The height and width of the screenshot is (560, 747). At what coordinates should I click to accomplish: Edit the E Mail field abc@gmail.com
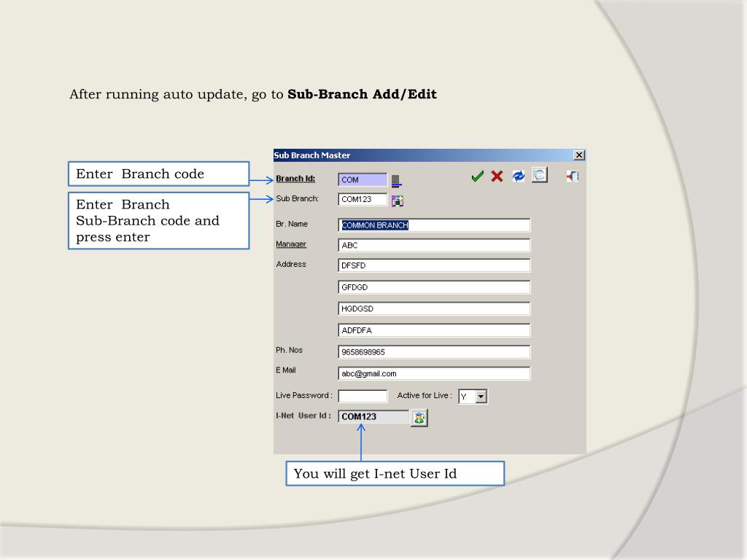(434, 373)
